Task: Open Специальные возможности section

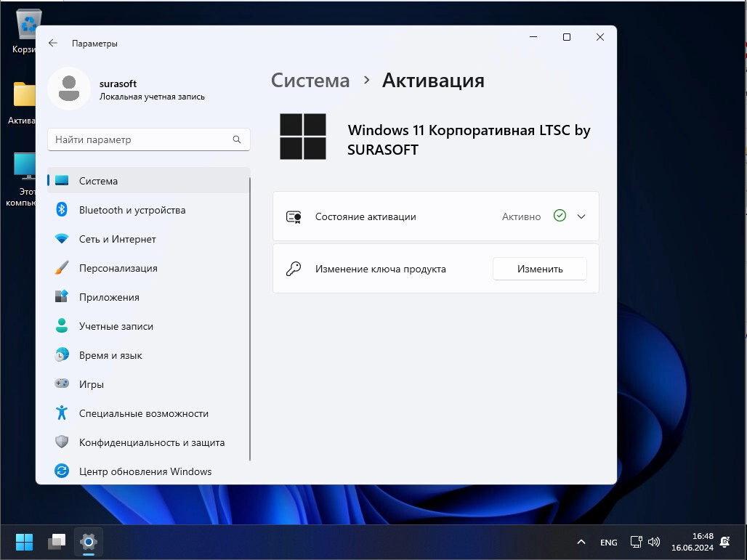Action: [x=144, y=413]
